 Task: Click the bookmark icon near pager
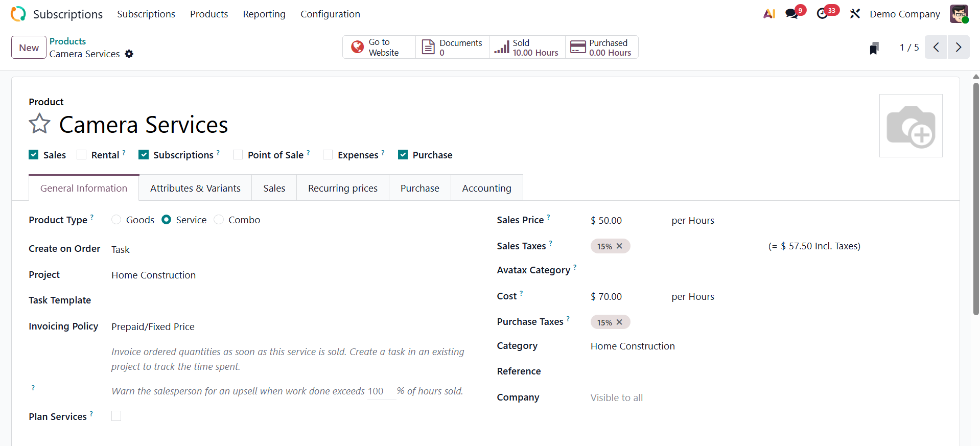pyautogui.click(x=874, y=48)
